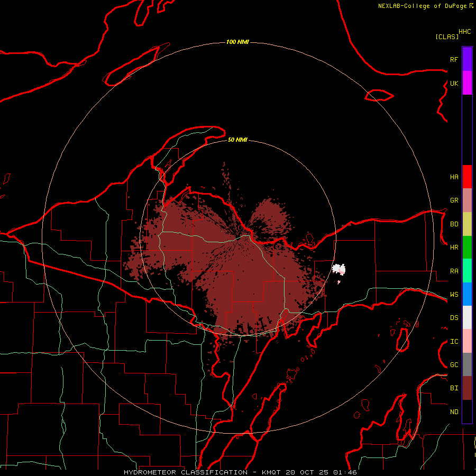Click the HA red legend swatch
Image resolution: width=476 pixels, height=476 pixels.
467,177
